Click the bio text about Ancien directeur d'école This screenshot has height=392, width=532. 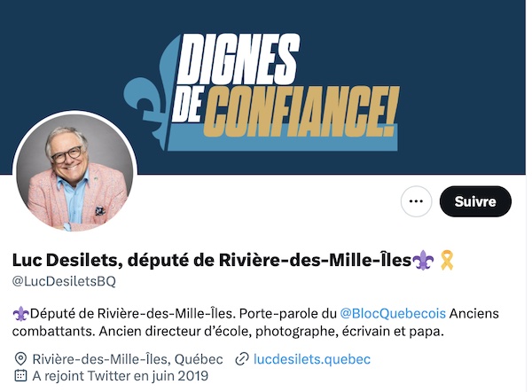(x=228, y=331)
